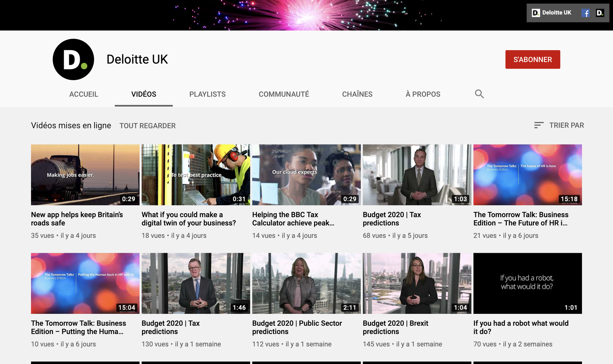Click the sort lines icon beside TRIER PAR
613x364 pixels.
(539, 125)
